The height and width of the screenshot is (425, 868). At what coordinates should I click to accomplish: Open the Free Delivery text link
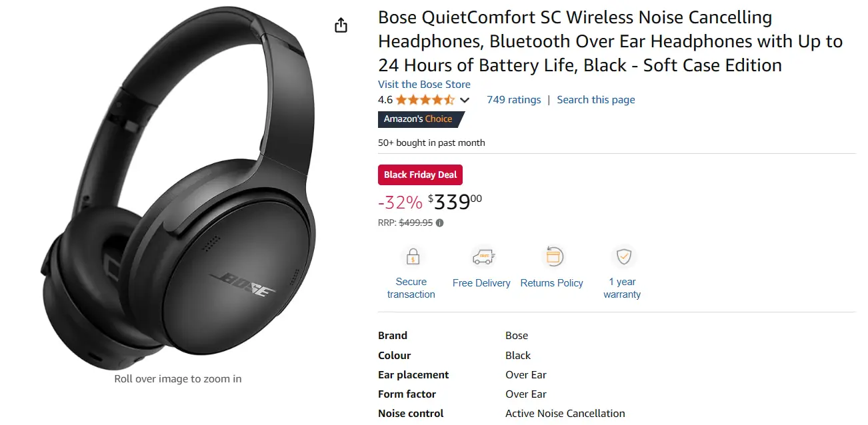point(481,283)
